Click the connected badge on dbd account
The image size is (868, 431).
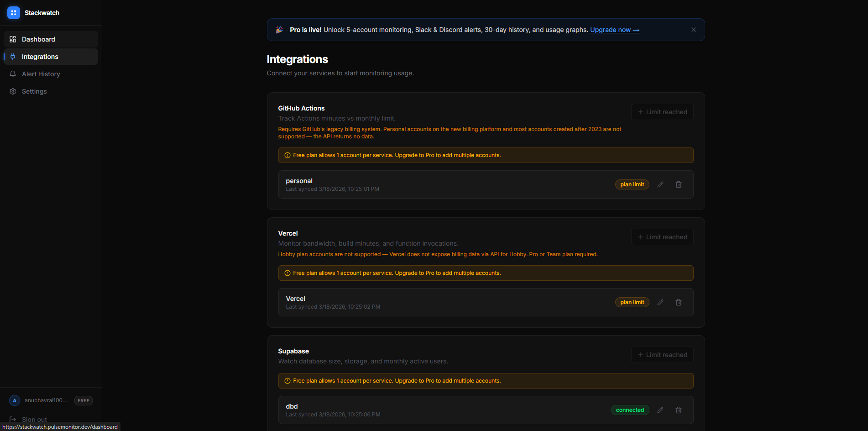coord(630,410)
